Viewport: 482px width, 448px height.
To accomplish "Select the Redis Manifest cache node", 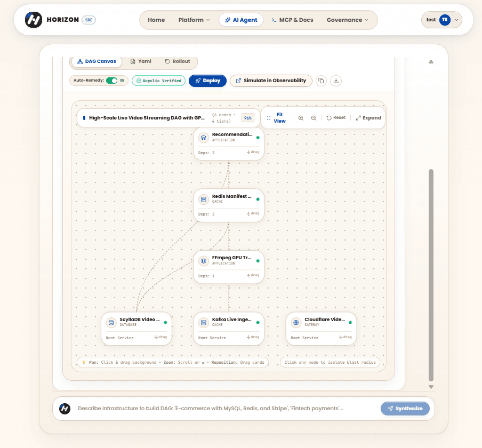I will 229,205.
